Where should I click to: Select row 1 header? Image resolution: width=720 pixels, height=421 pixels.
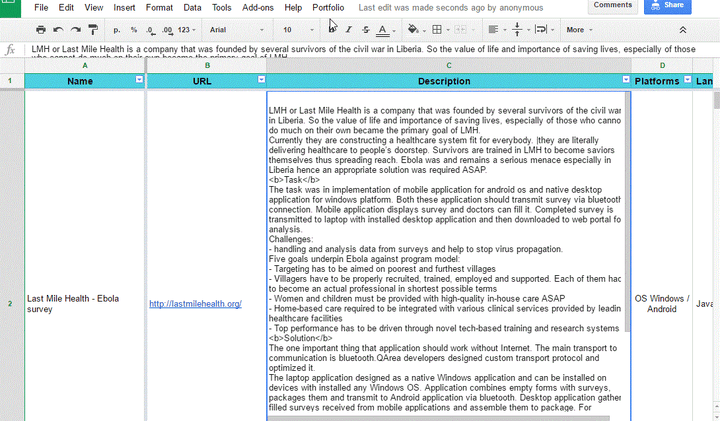10,81
